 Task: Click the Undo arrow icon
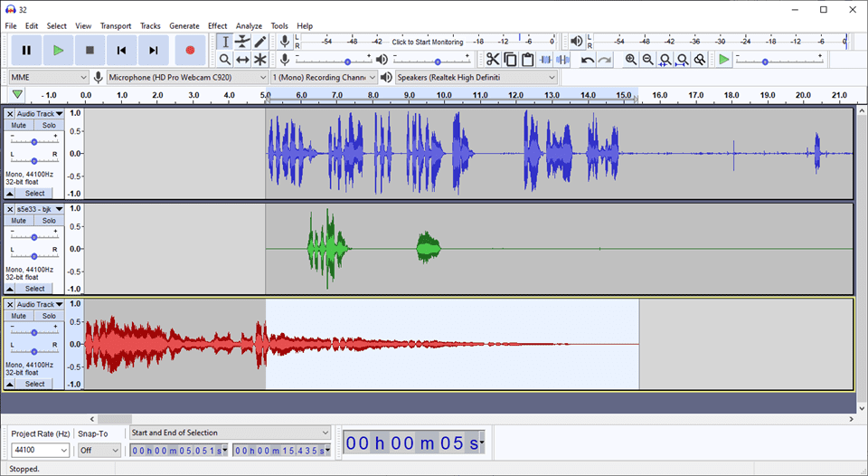tap(588, 60)
